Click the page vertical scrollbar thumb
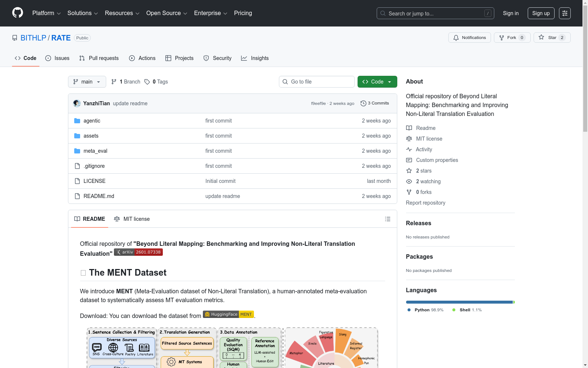This screenshot has height=368, width=588. (585, 68)
